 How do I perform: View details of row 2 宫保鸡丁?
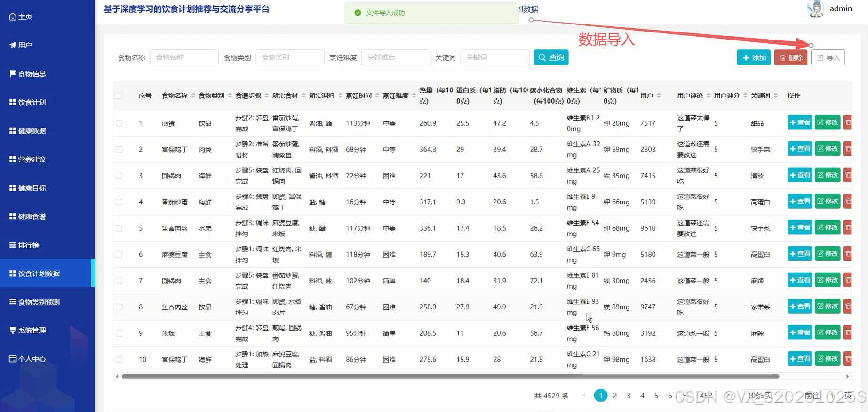[x=800, y=149]
